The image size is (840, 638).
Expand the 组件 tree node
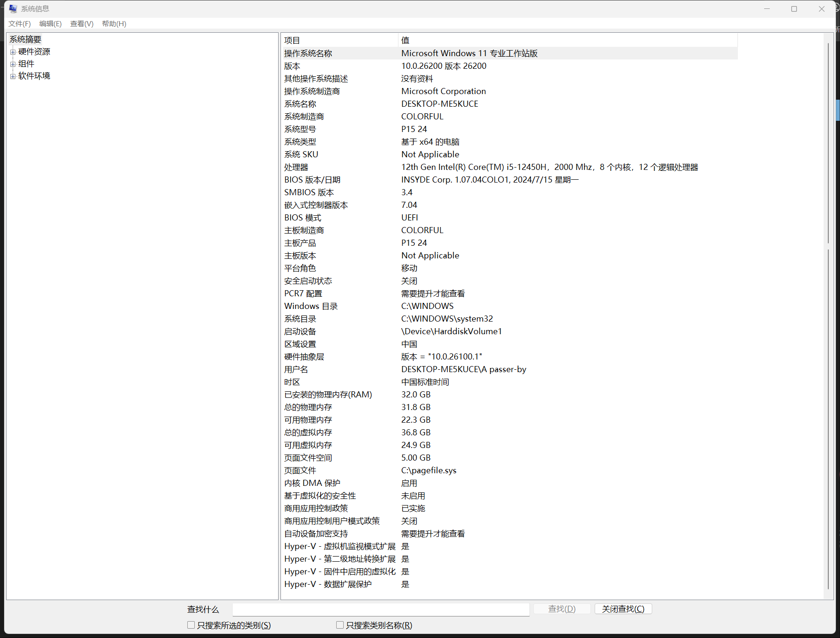(x=13, y=64)
